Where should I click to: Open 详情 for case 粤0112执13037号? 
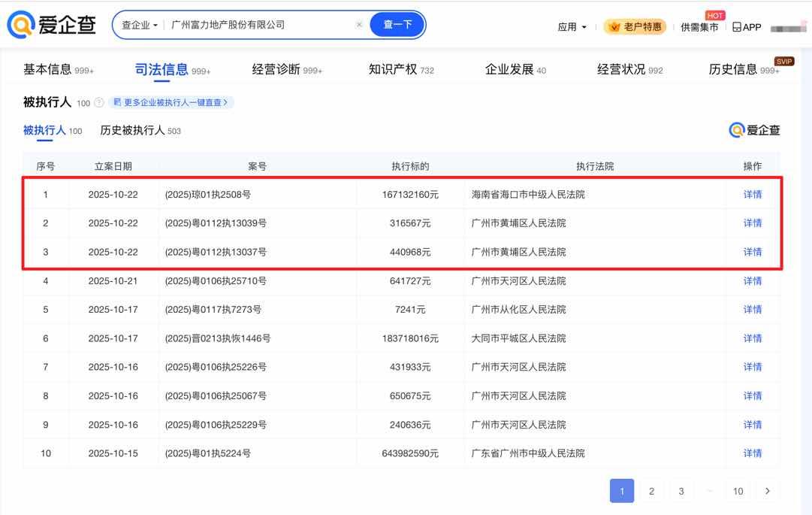(x=753, y=253)
